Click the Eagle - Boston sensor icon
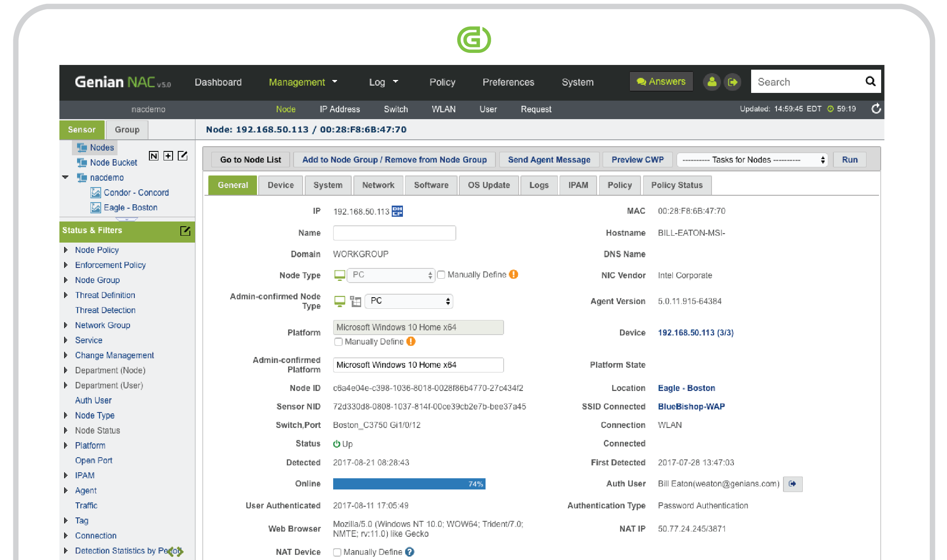This screenshot has height=560, width=947. click(x=96, y=208)
